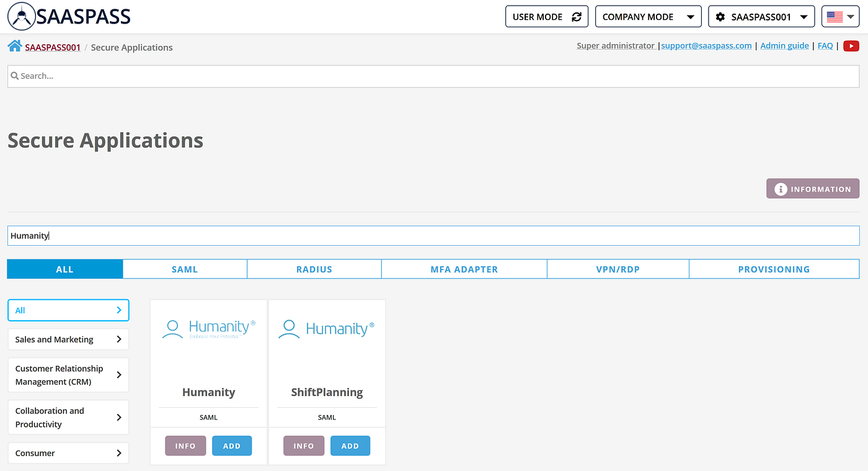Open the YouTube video icon
Image resolution: width=868 pixels, height=471 pixels.
tap(851, 45)
